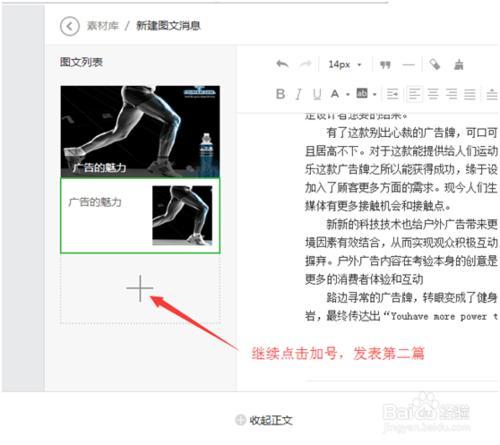Viewport: 500px width, 445px height.
Task: Toggle underline formatting
Action: [317, 94]
